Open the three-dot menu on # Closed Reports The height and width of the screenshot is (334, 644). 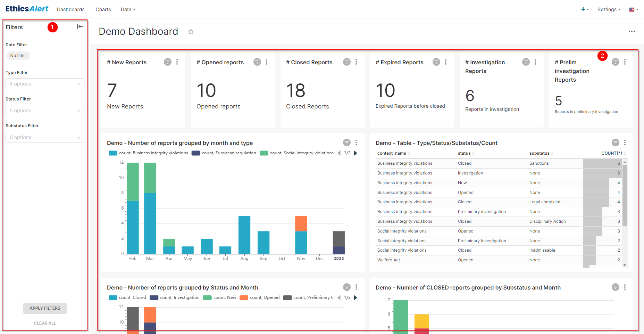(357, 62)
